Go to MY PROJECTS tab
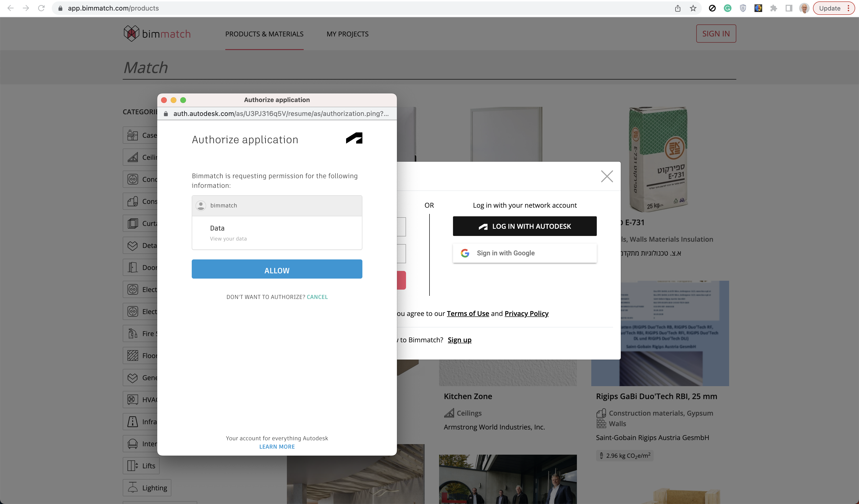Viewport: 859px width, 504px height. click(x=347, y=34)
